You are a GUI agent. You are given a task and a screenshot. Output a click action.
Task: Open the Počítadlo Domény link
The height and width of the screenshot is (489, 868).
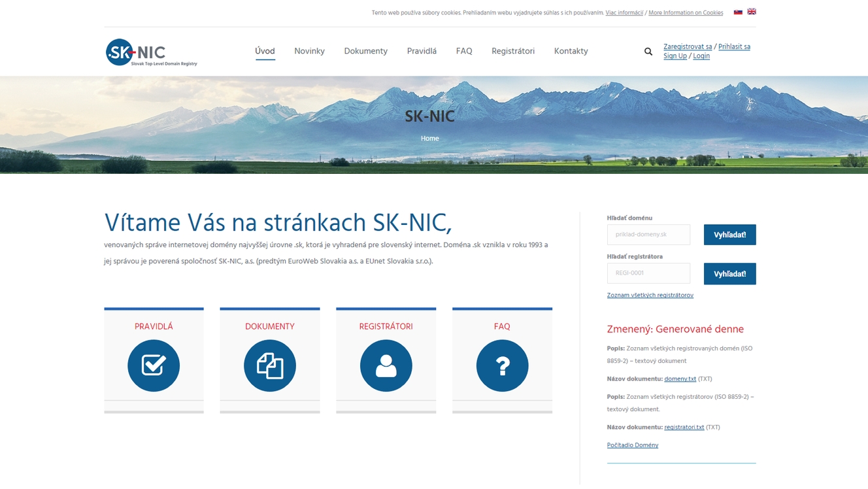[633, 445]
